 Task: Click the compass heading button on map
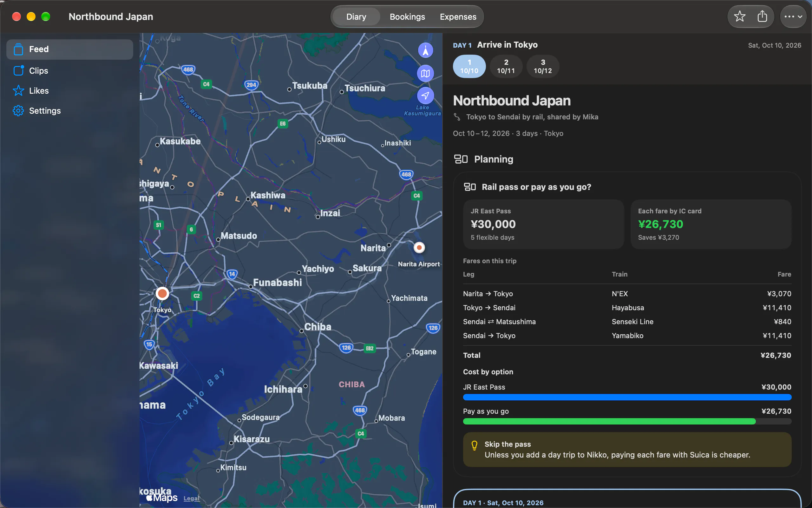[x=425, y=50]
